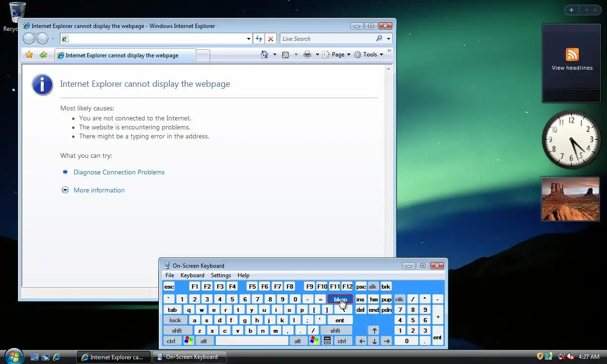Click the Internet Explorer Forward button
607x364 pixels.
[43, 39]
